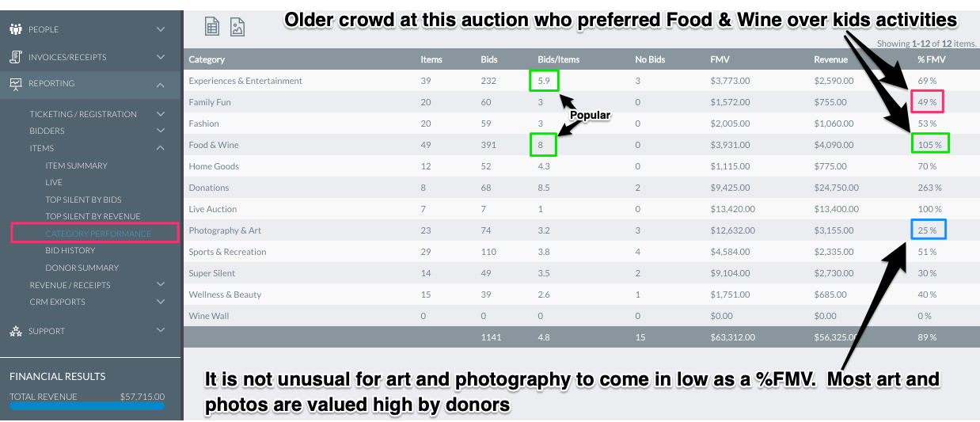Open Top Silent by Revenue report
The height and width of the screenshot is (422, 980).
tap(93, 216)
